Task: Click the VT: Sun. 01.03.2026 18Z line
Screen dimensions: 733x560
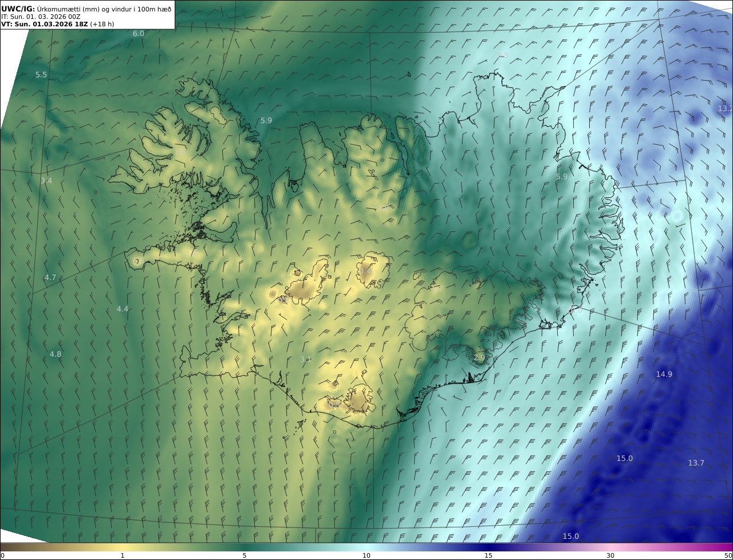Action: pos(57,24)
